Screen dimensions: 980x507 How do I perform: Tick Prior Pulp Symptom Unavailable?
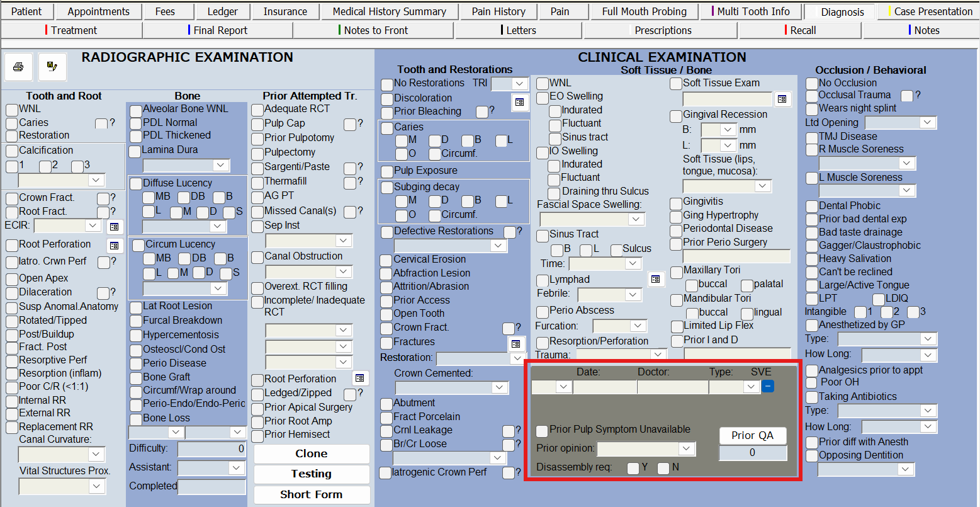tap(542, 431)
